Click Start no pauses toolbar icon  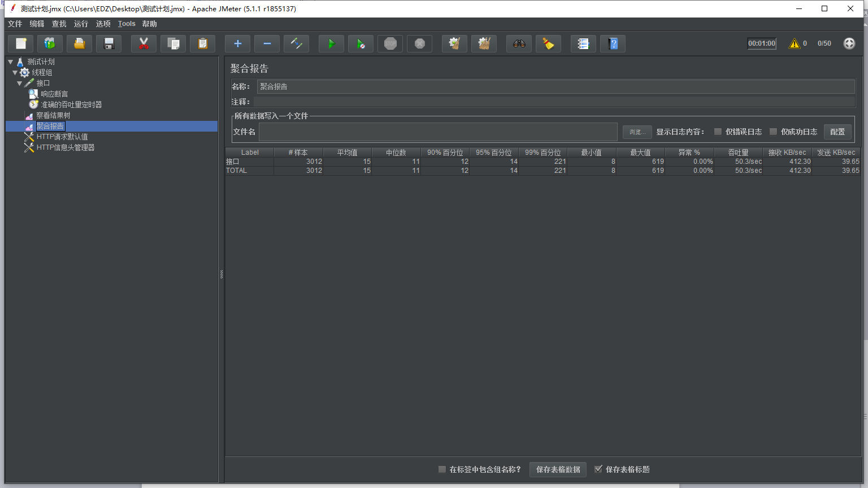[361, 43]
